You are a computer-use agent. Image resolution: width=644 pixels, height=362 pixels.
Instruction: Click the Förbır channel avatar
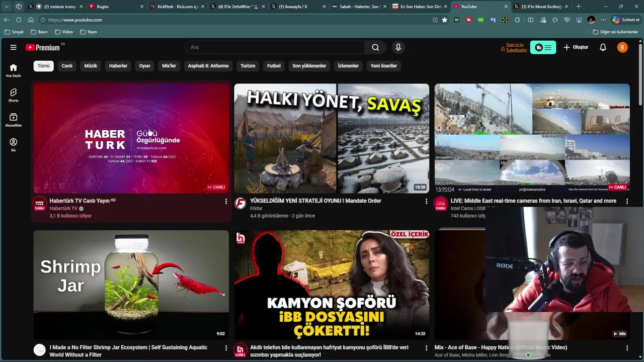(x=240, y=204)
